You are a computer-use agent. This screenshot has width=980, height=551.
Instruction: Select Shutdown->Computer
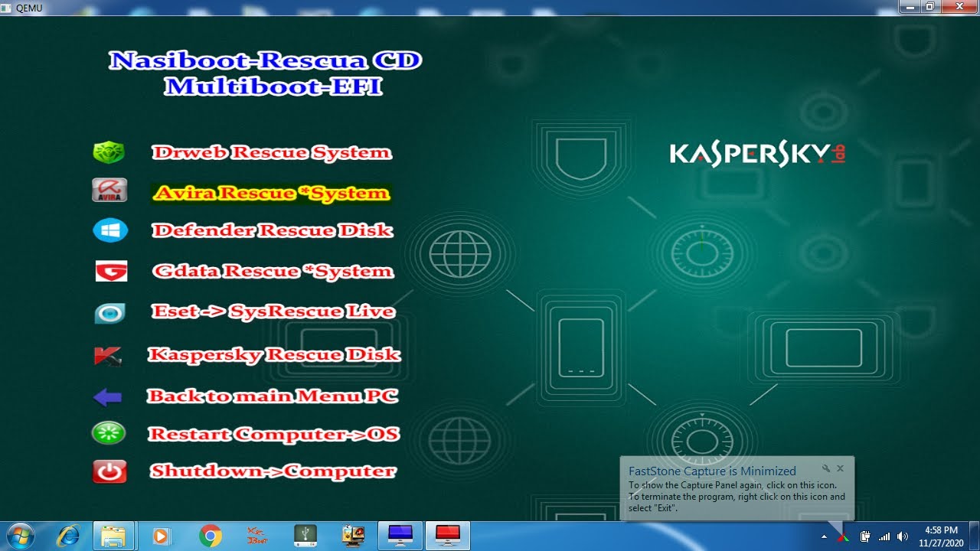[x=273, y=471]
